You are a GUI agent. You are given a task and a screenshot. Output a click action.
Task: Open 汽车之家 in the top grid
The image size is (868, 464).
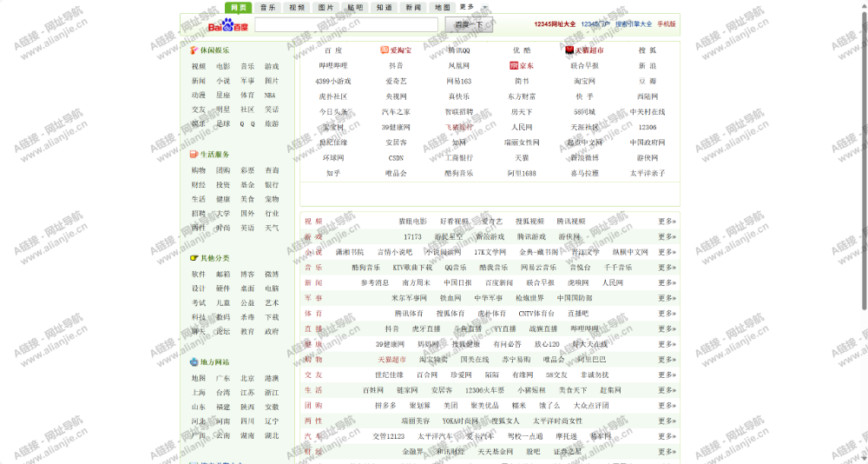[x=396, y=112]
